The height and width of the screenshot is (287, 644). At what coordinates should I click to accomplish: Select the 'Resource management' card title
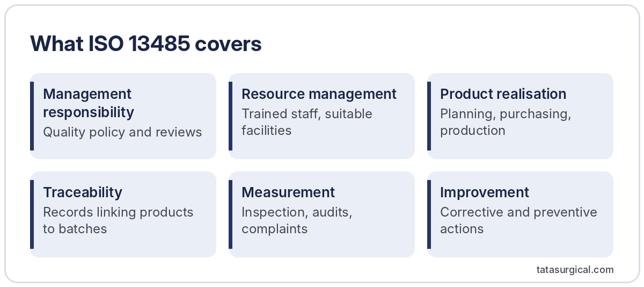pos(319,94)
